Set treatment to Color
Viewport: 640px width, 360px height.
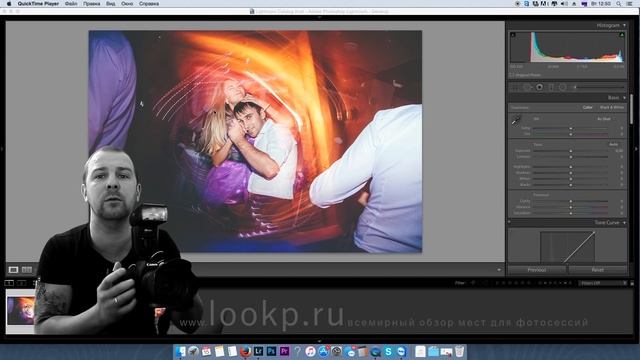click(x=588, y=107)
